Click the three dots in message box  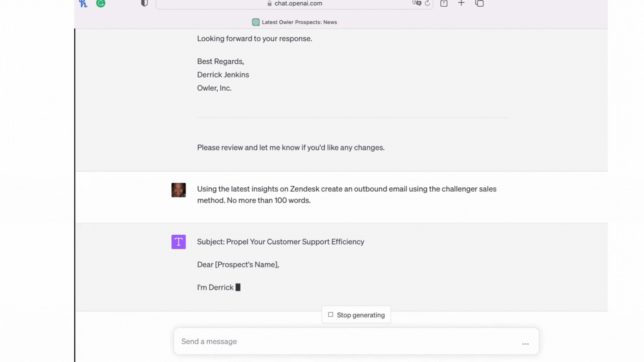525,344
